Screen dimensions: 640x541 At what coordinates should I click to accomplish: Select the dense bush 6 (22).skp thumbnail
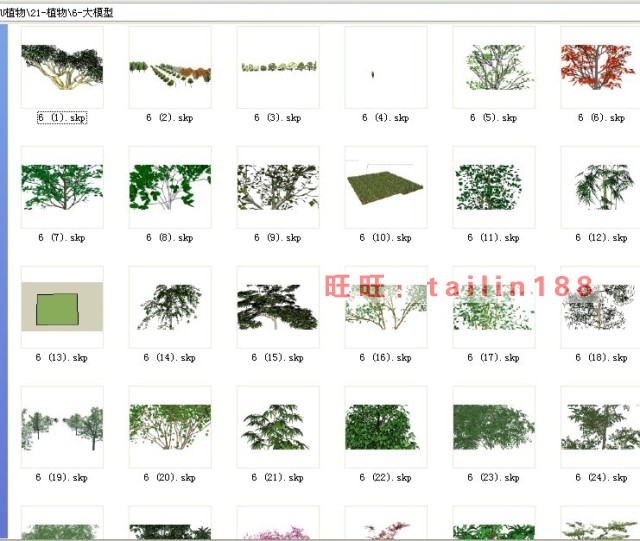[386, 427]
